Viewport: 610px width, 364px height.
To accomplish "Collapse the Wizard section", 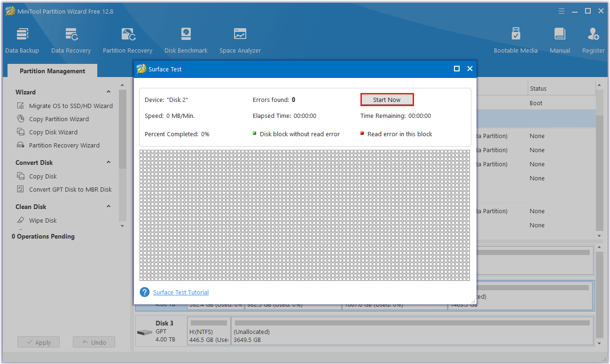I will (109, 92).
